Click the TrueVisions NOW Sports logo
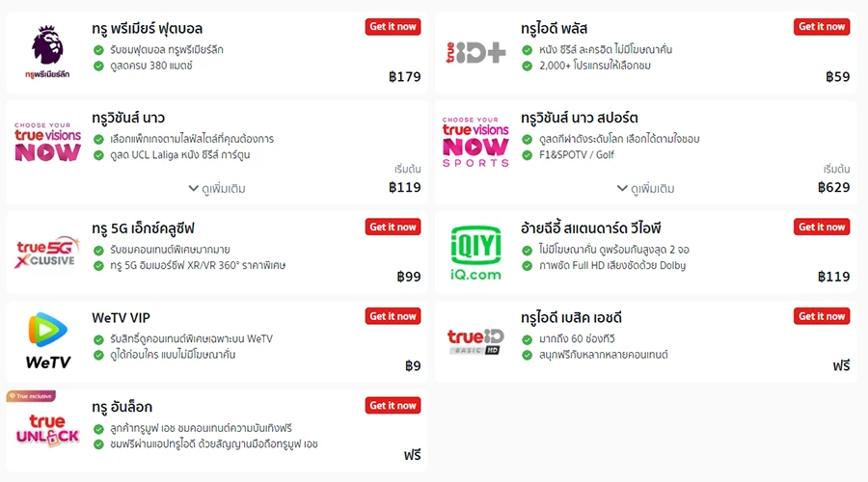 point(475,142)
